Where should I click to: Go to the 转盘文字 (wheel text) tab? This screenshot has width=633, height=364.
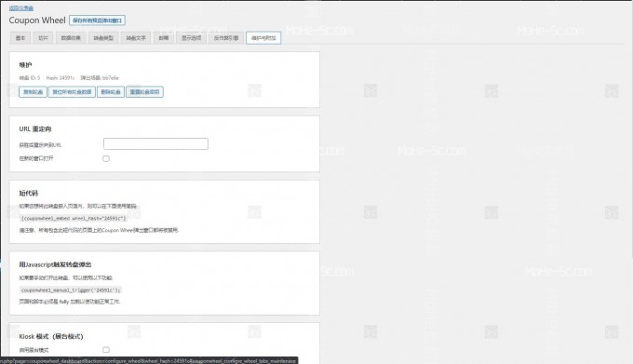[x=136, y=38]
